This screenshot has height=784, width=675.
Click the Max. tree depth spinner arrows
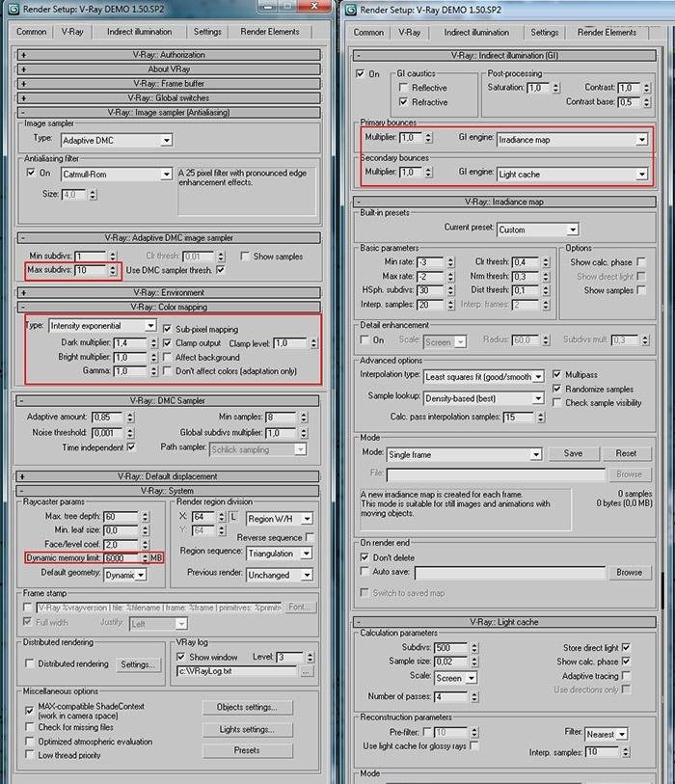pyautogui.click(x=145, y=517)
